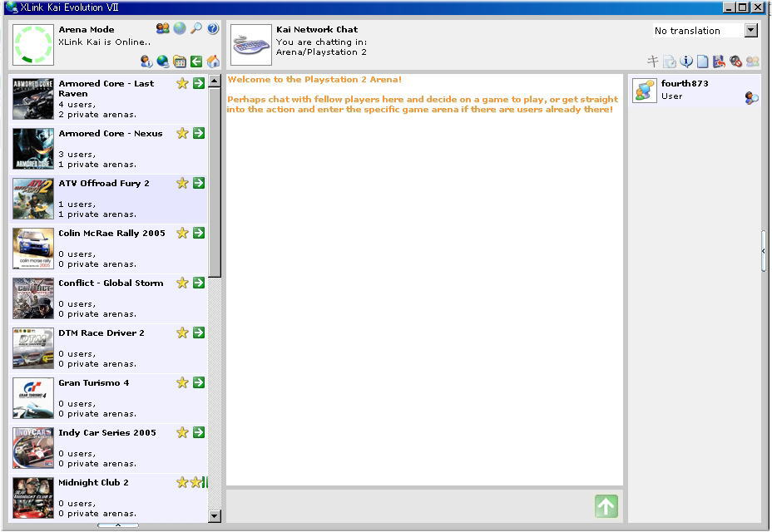The width and height of the screenshot is (772, 532).
Task: Enter Gran Turismo 4 arena arrow
Action: click(x=199, y=382)
